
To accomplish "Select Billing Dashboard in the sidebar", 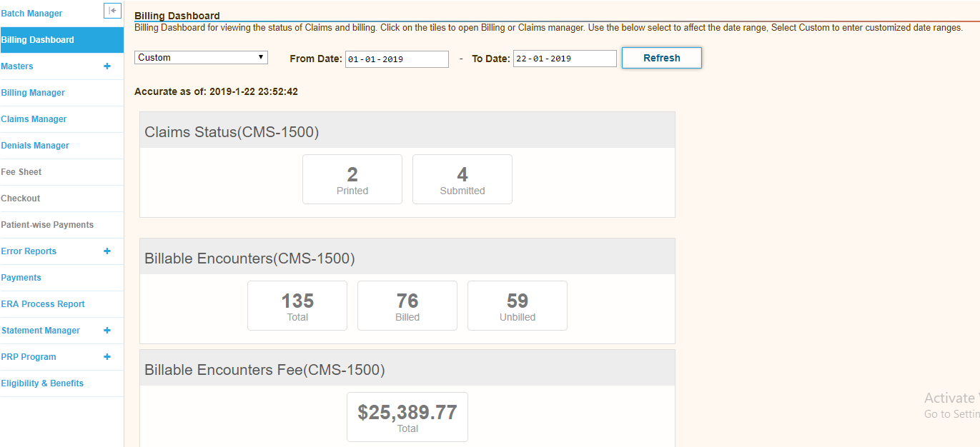I will click(x=38, y=40).
